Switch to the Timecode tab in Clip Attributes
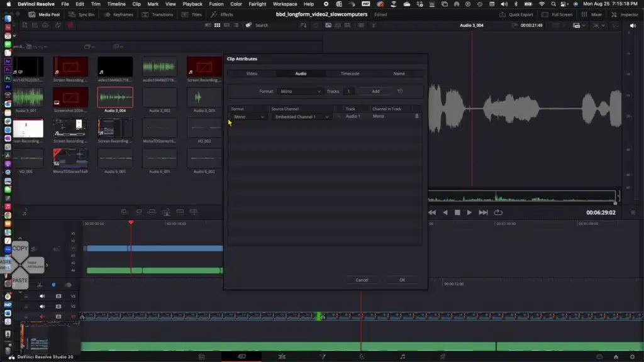The height and width of the screenshot is (362, 644). point(349,73)
